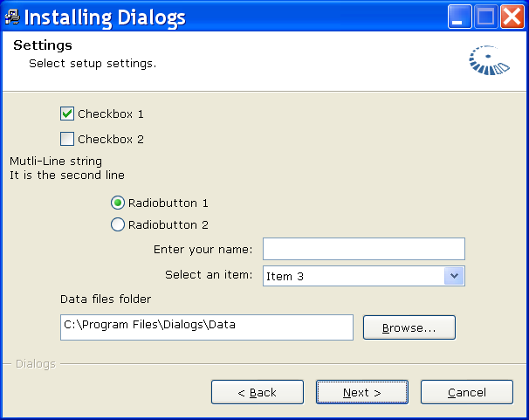The width and height of the screenshot is (529, 420).
Task: Click the Settings heading text
Action: [43, 45]
